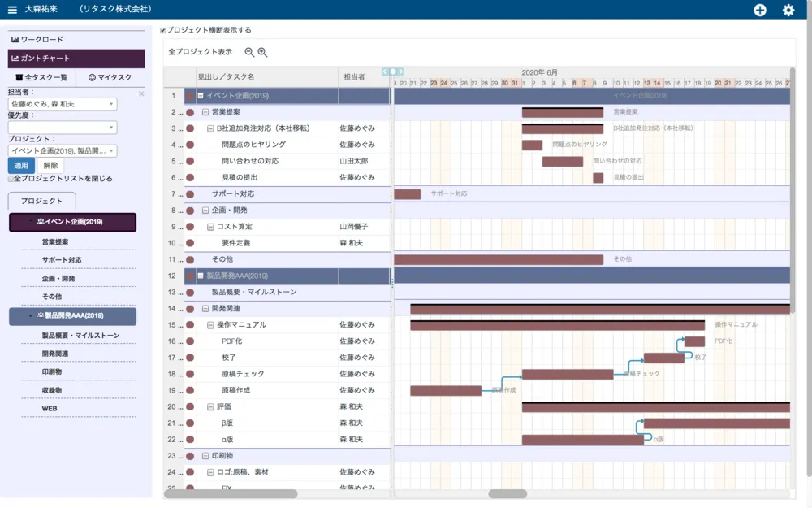Click status circle of row 13 製品概要・マイルストーン
The height and width of the screenshot is (508, 812).
pos(190,293)
